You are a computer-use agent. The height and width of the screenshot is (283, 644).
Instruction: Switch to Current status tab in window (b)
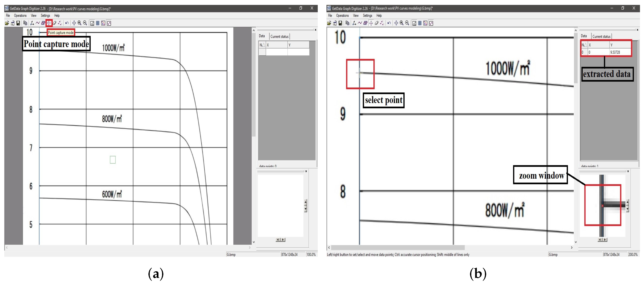601,37
